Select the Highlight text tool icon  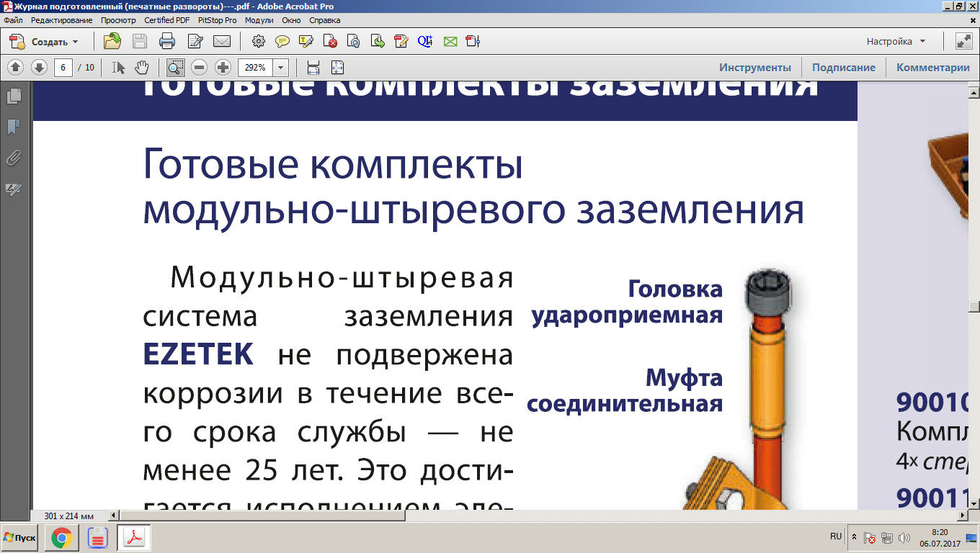pyautogui.click(x=306, y=41)
